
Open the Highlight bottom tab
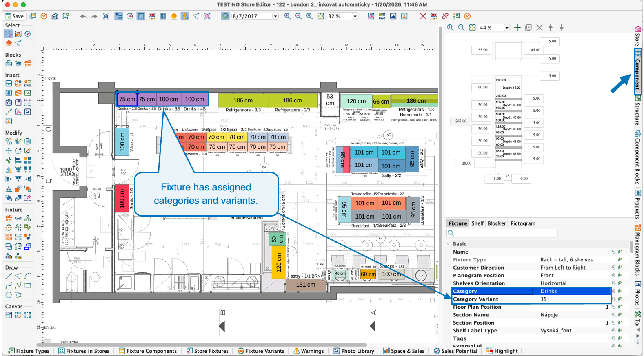(502, 351)
